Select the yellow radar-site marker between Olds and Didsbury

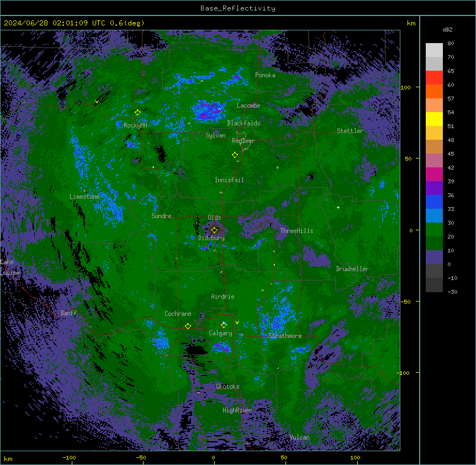click(215, 230)
